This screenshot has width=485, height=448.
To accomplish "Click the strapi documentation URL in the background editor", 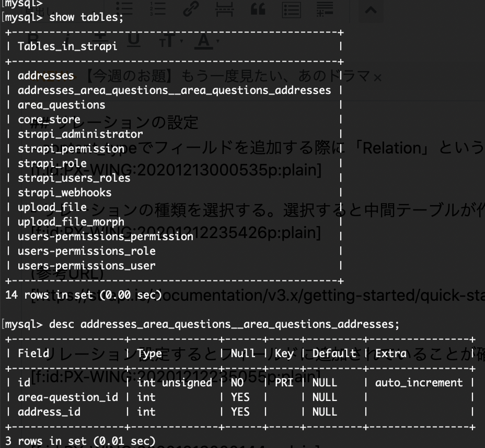I will tap(258, 296).
